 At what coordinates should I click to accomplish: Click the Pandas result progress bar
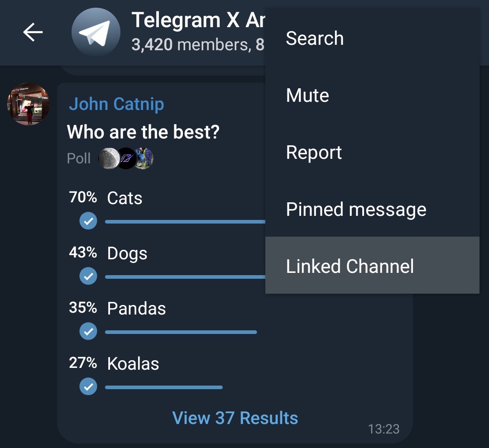pos(181,332)
